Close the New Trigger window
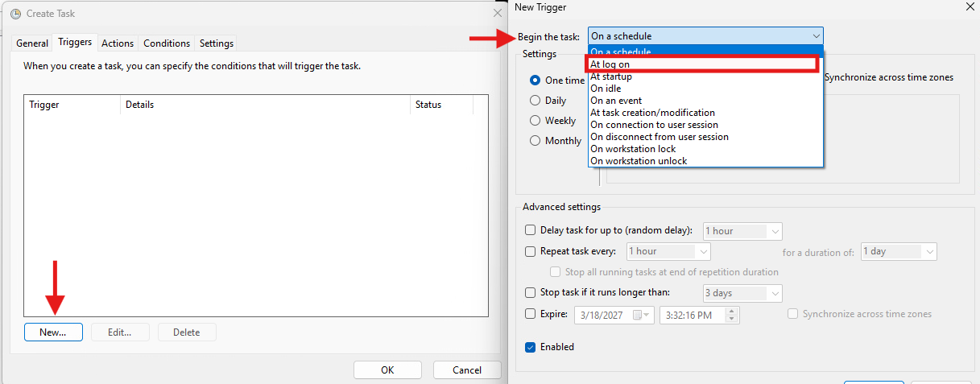The height and width of the screenshot is (384, 980). [x=968, y=6]
